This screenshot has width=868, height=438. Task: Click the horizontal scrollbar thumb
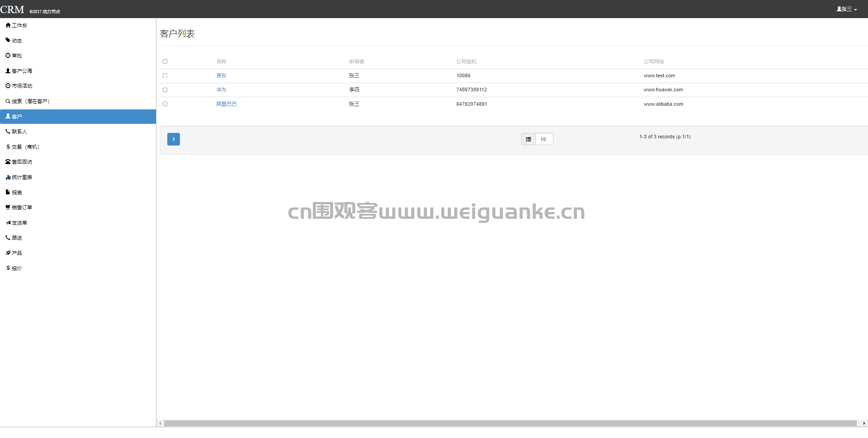point(510,424)
